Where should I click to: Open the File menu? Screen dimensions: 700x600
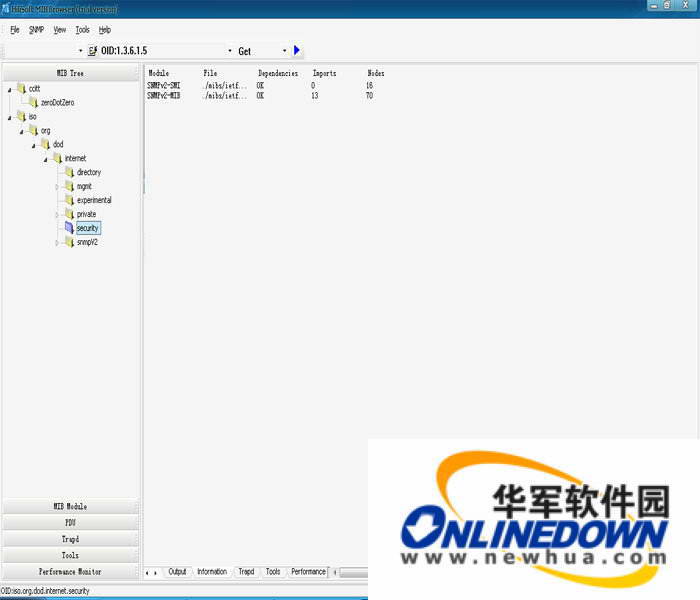(x=15, y=30)
